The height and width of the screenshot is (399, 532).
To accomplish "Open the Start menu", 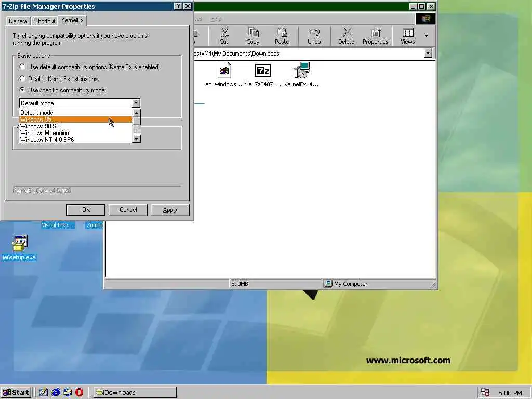I will point(16,393).
